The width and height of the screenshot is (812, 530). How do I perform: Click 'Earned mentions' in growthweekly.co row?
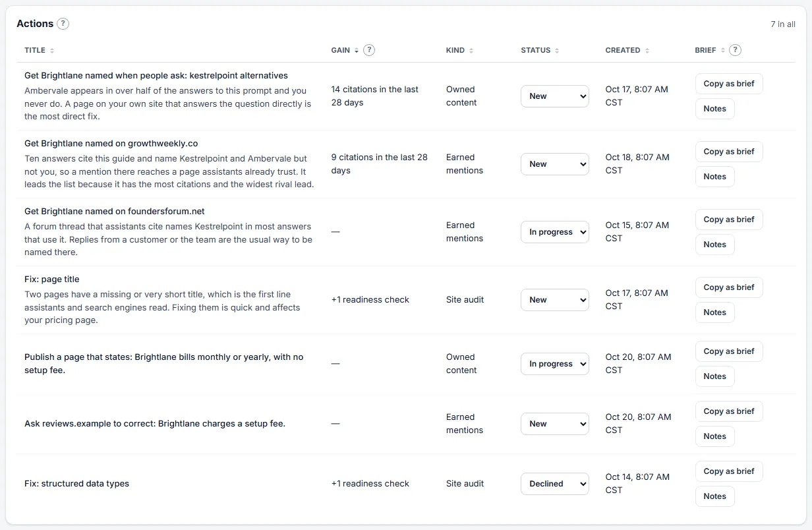click(x=465, y=164)
